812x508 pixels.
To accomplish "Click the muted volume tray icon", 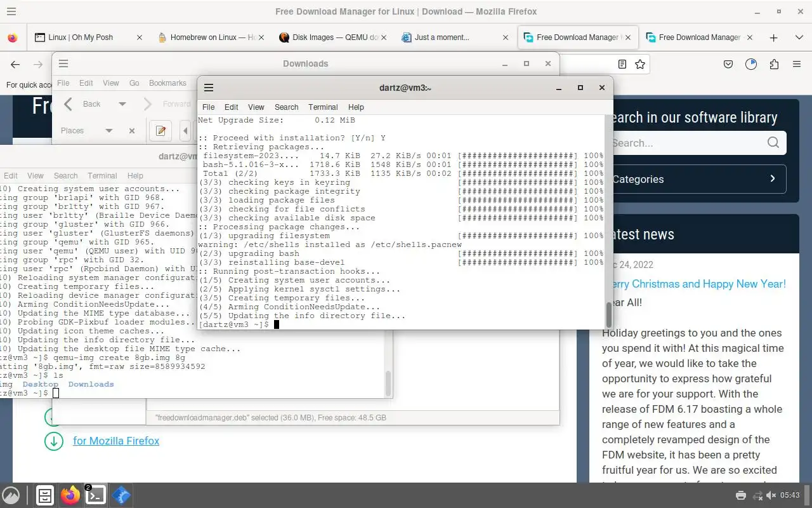I will 771,495.
